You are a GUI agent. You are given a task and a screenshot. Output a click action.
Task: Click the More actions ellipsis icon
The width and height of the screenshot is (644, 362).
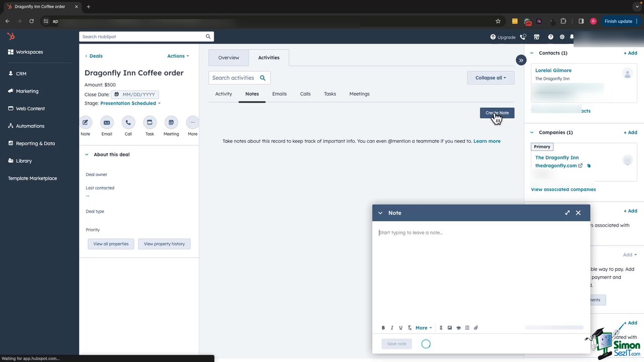(193, 122)
